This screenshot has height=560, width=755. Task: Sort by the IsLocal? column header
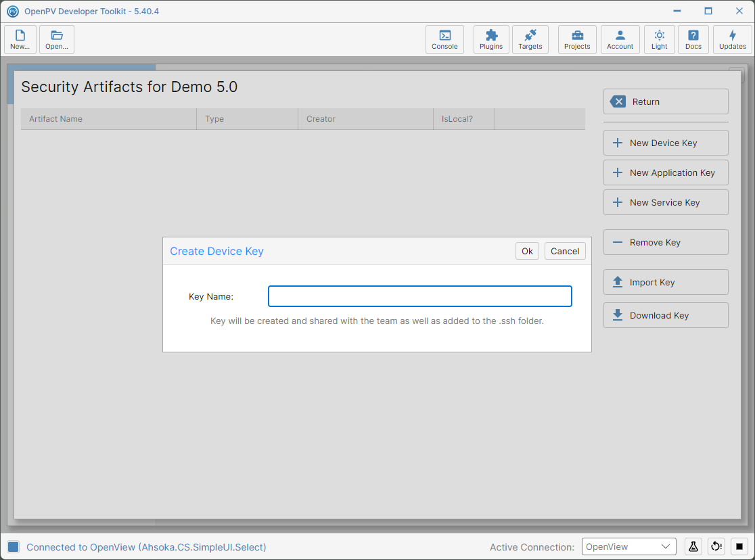click(464, 119)
